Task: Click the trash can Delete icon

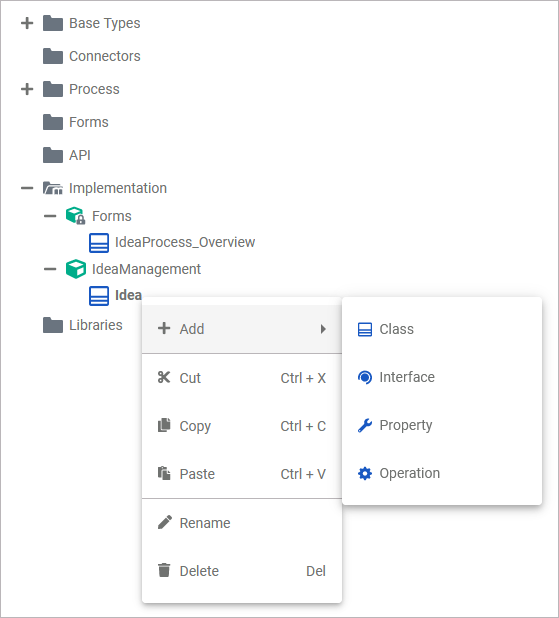Action: [x=164, y=570]
